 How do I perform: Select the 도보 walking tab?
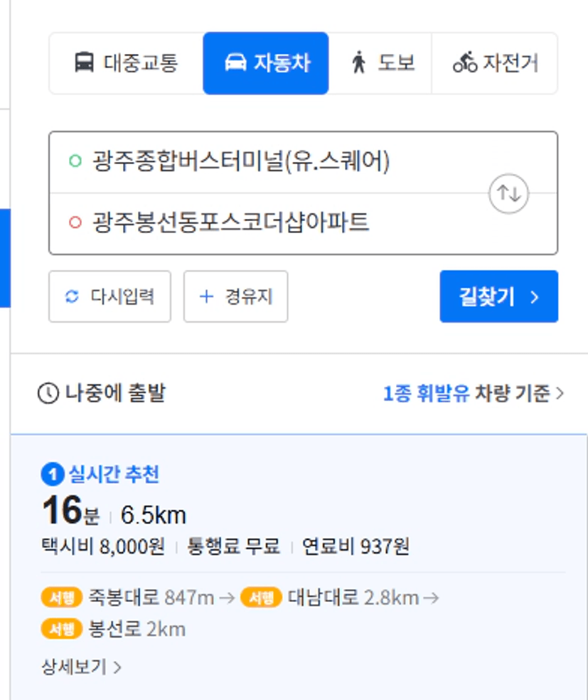pyautogui.click(x=380, y=63)
